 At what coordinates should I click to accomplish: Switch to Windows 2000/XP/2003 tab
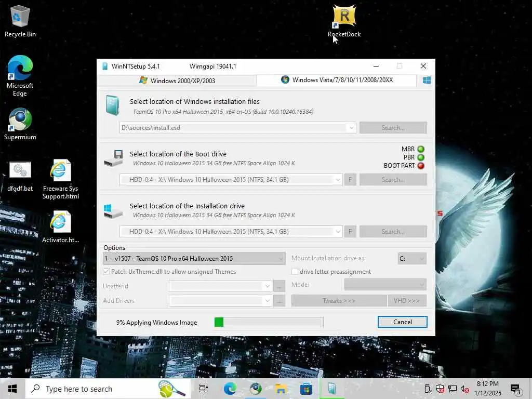pyautogui.click(x=177, y=81)
